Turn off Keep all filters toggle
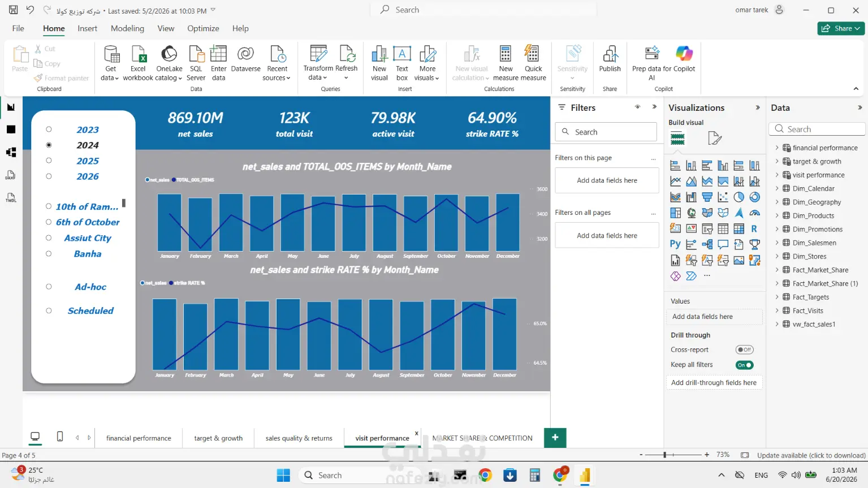 744,365
